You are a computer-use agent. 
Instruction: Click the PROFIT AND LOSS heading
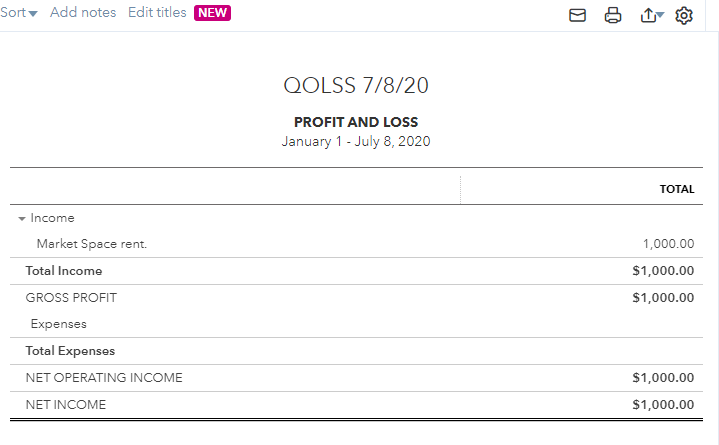[x=356, y=122]
